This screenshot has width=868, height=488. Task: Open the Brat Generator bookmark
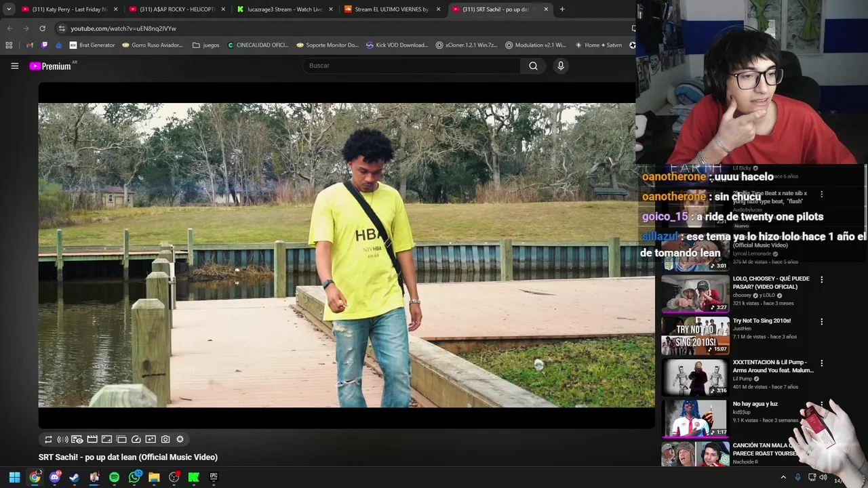pyautogui.click(x=92, y=45)
